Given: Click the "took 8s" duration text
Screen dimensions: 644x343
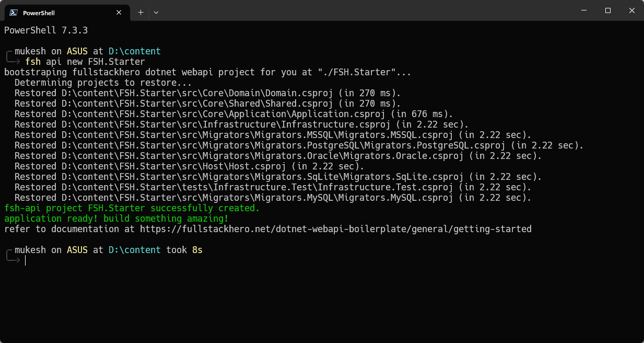Looking at the screenshot, I should pyautogui.click(x=184, y=250).
